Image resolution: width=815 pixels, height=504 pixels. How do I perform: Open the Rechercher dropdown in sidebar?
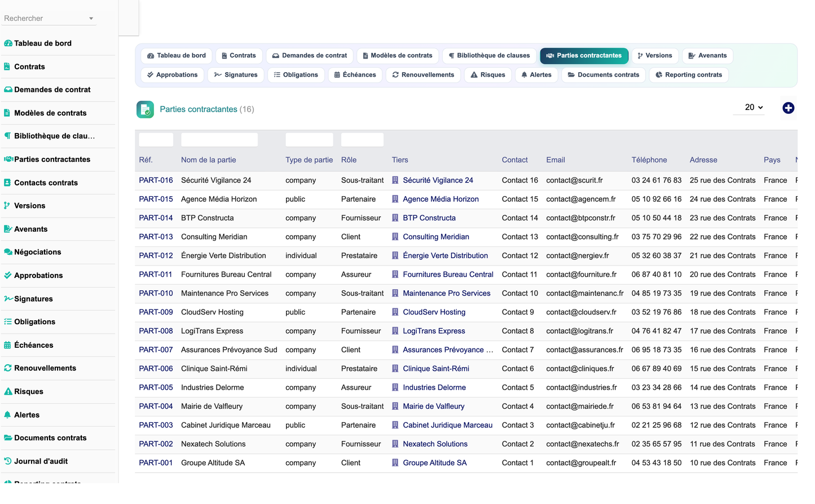click(49, 19)
